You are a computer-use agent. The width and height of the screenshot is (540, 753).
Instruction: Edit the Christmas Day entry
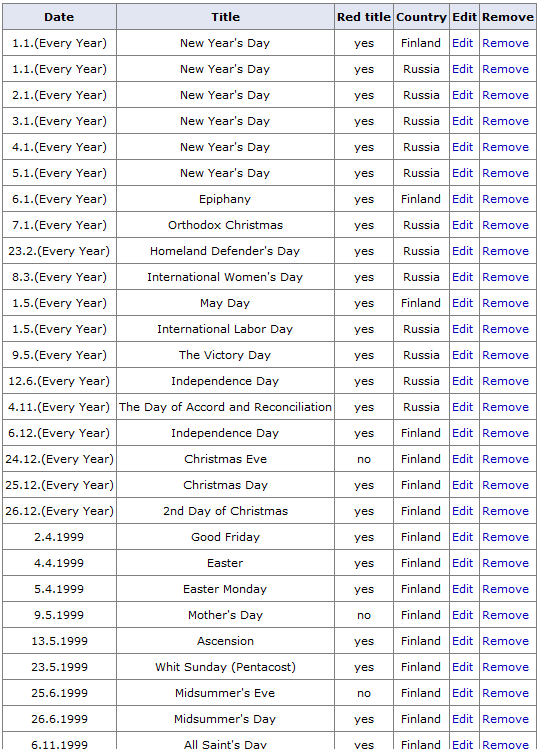pyautogui.click(x=462, y=485)
